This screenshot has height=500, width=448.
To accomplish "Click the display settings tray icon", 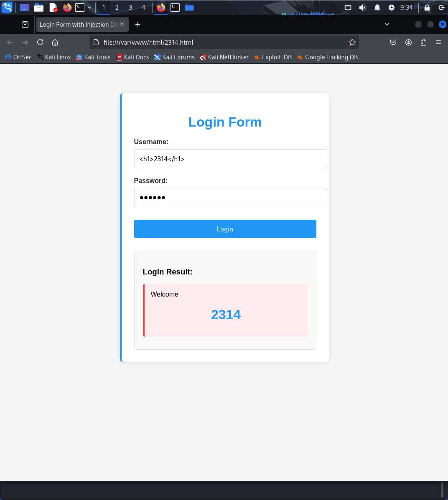I will (x=348, y=8).
